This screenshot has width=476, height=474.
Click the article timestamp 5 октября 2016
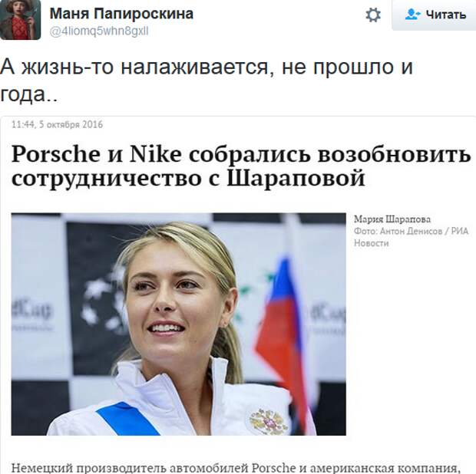(71, 125)
